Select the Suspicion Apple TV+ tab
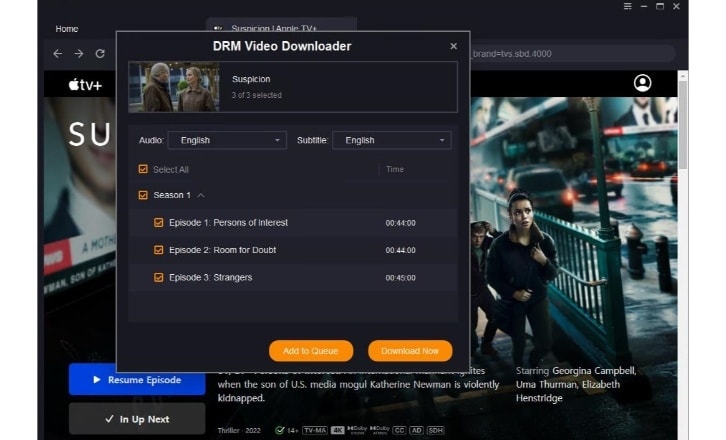726x440 pixels. point(272,28)
